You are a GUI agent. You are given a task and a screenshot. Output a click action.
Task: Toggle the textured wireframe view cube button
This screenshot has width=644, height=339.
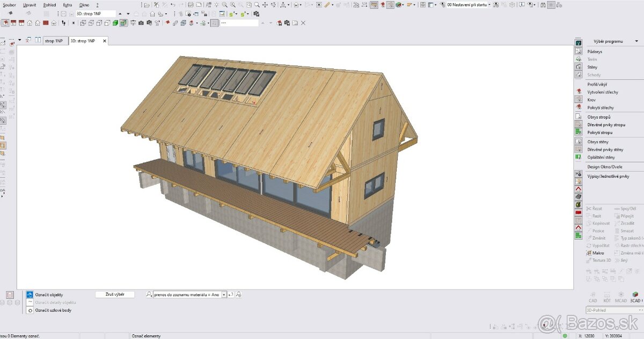(123, 23)
